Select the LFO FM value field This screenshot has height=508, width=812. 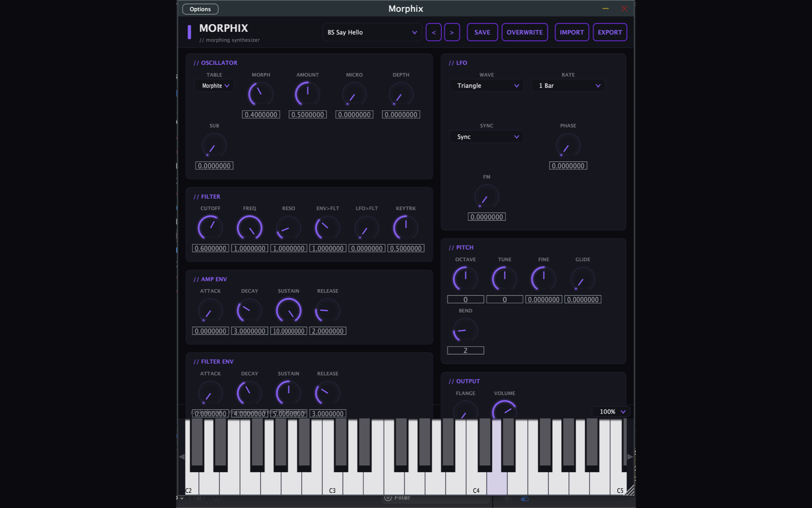coord(487,217)
